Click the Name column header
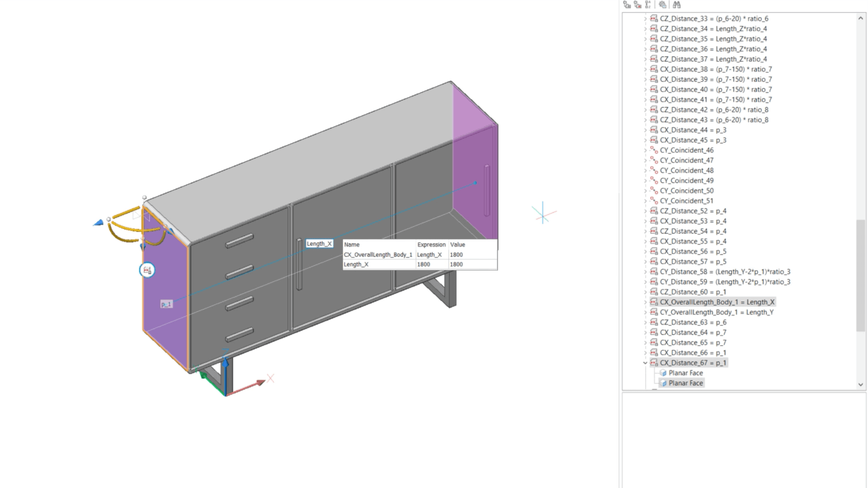Image resolution: width=868 pixels, height=488 pixels. 379,244
